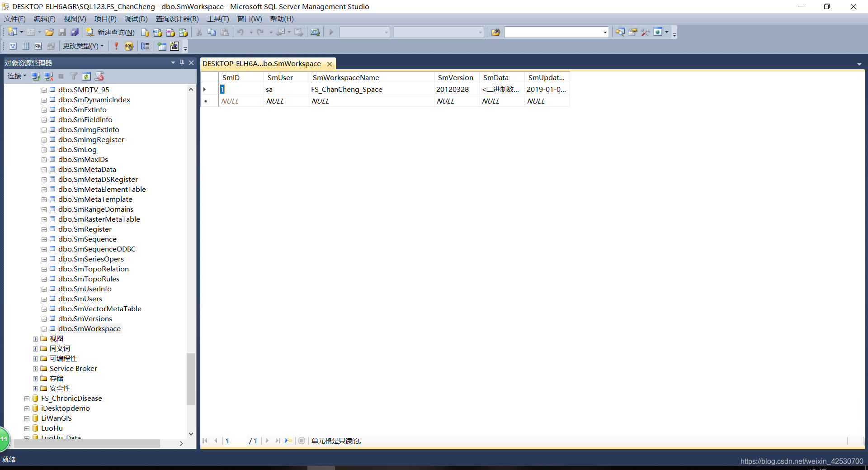Screen dimensions: 868x470
Task: Click the Open File folder icon
Action: click(x=49, y=32)
